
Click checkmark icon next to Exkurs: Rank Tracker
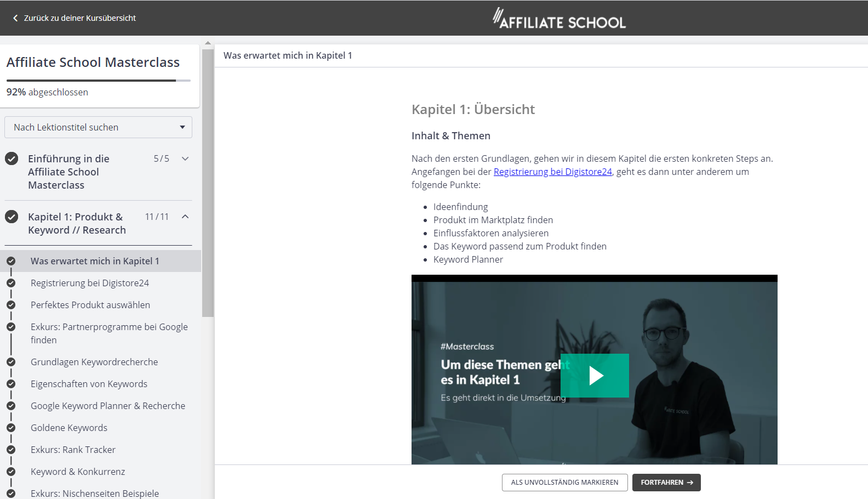[x=11, y=450]
